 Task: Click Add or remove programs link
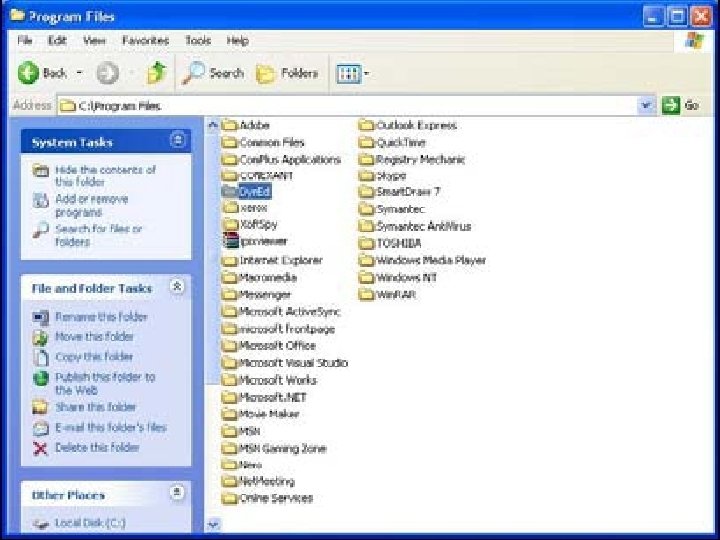coord(92,205)
